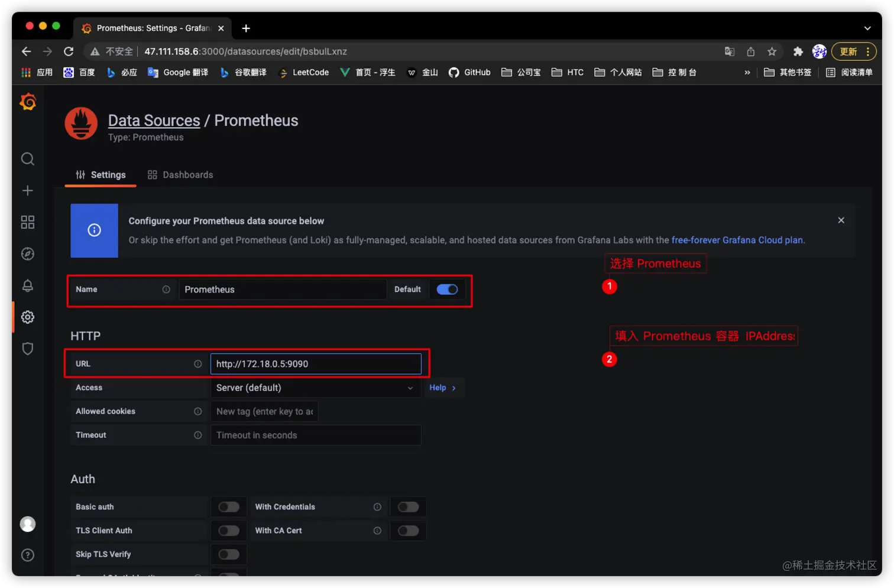Open the tab search dropdown arrow

[x=867, y=28]
